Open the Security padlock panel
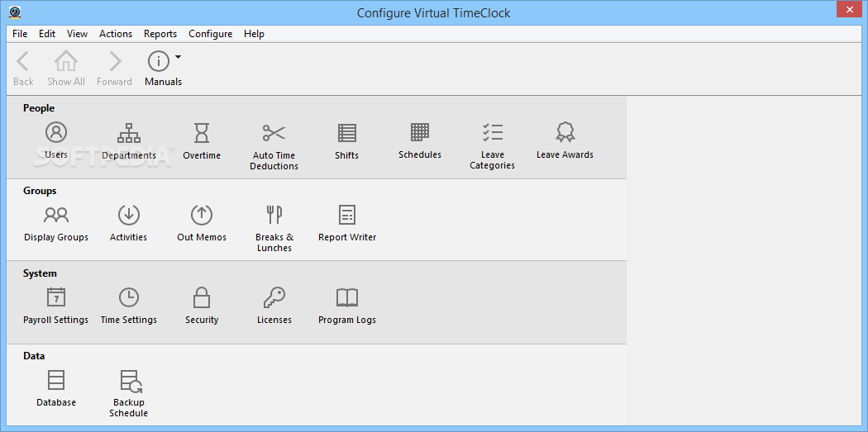 tap(202, 306)
